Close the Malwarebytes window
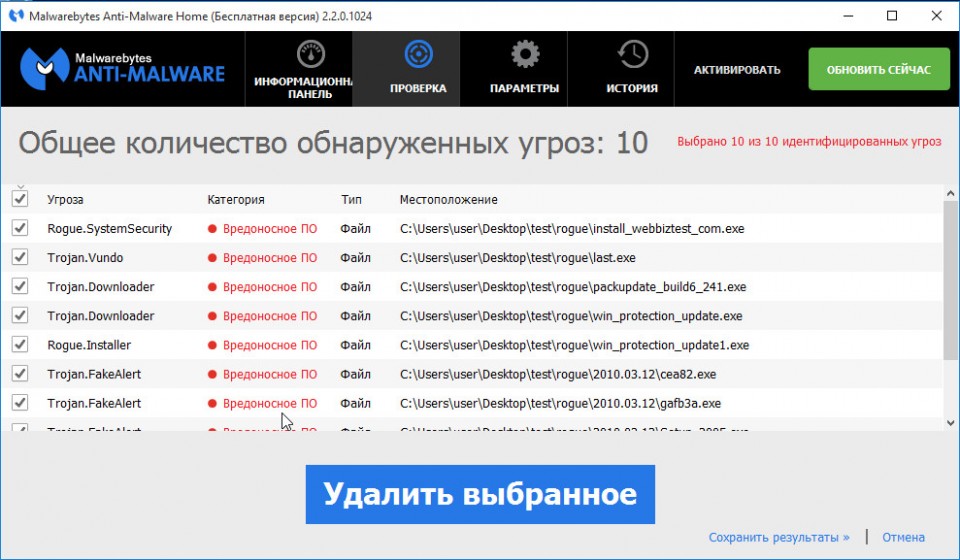 point(937,16)
